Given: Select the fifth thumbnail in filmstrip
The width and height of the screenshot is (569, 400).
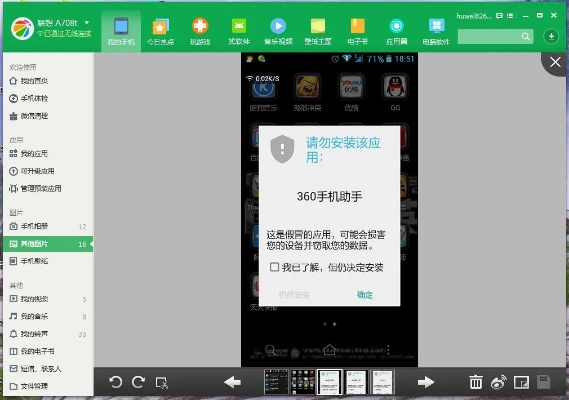Looking at the screenshot, I should tap(382, 382).
